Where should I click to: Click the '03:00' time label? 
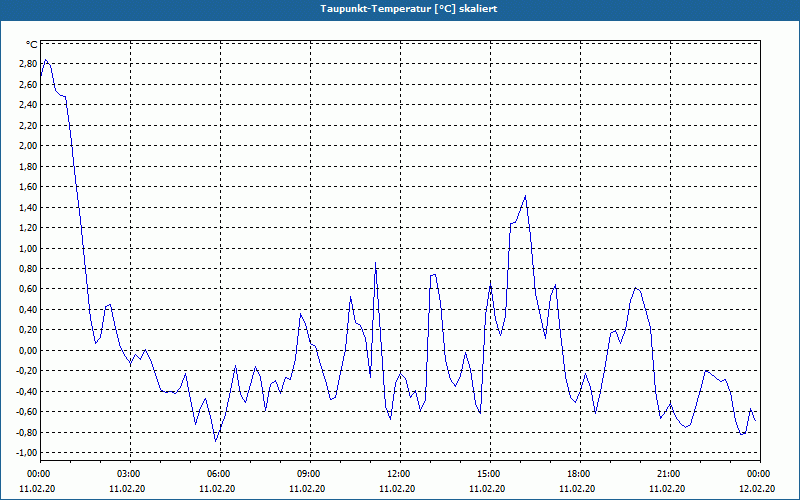click(131, 474)
